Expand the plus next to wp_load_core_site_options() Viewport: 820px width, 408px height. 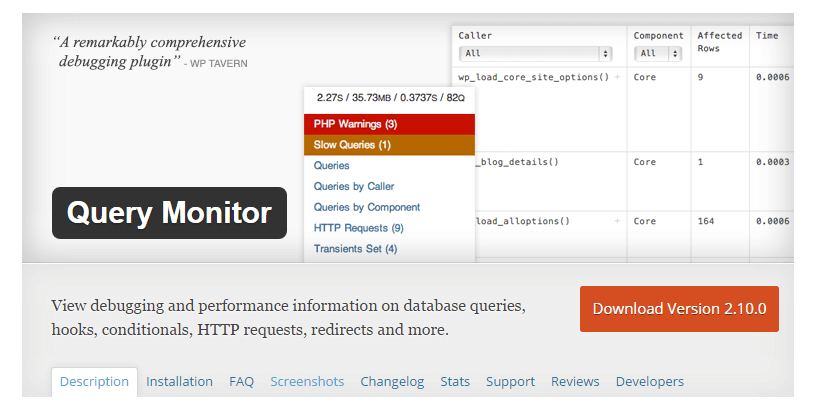click(617, 77)
